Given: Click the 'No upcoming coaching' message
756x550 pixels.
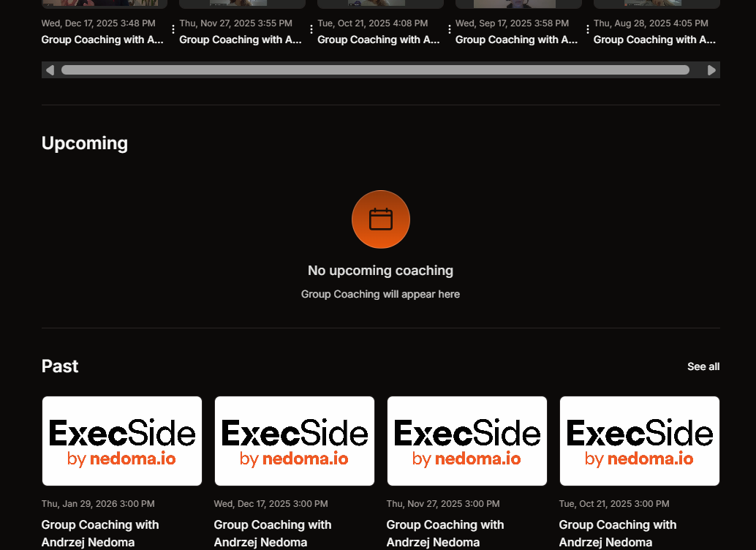Looking at the screenshot, I should click(x=380, y=271).
